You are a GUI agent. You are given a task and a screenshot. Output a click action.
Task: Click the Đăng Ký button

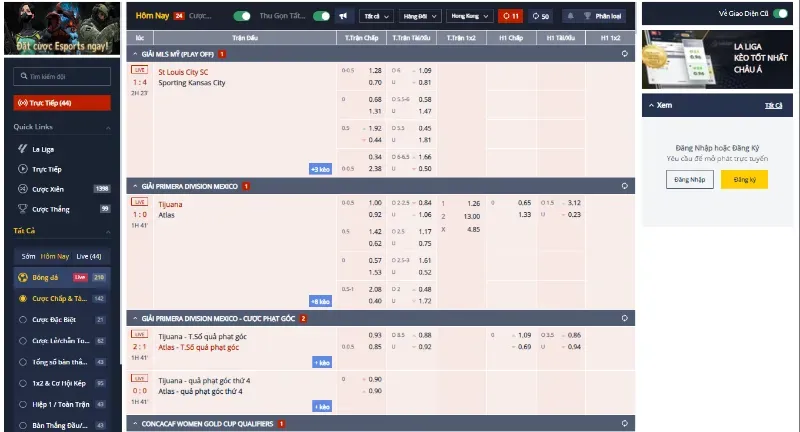[744, 180]
